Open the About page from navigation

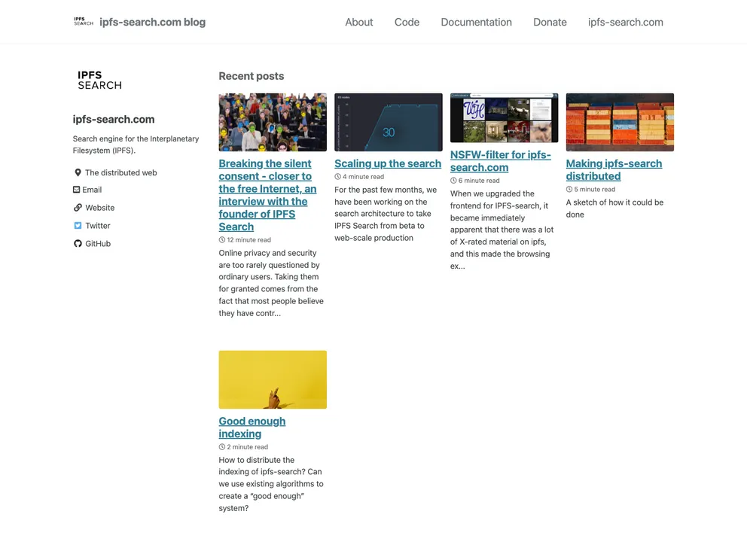click(x=358, y=22)
